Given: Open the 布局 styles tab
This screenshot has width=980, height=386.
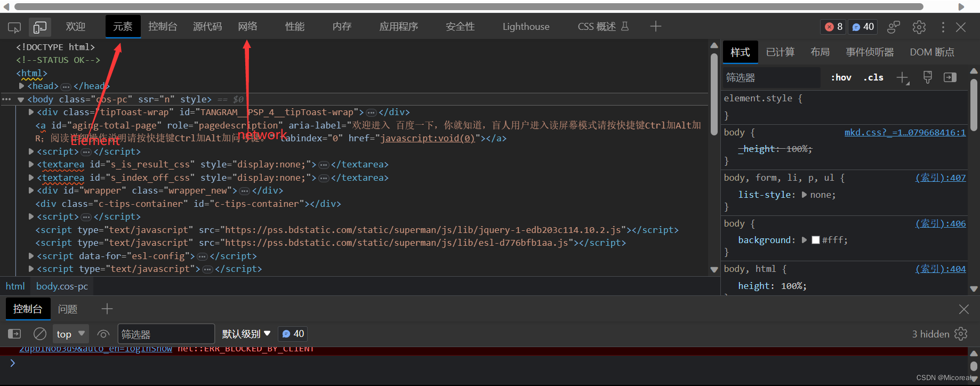Looking at the screenshot, I should [820, 52].
